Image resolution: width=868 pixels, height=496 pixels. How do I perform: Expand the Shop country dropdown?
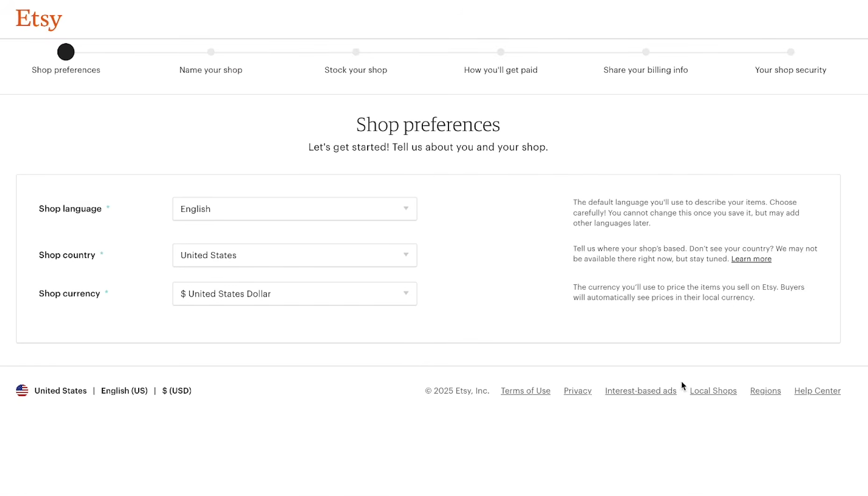point(295,255)
